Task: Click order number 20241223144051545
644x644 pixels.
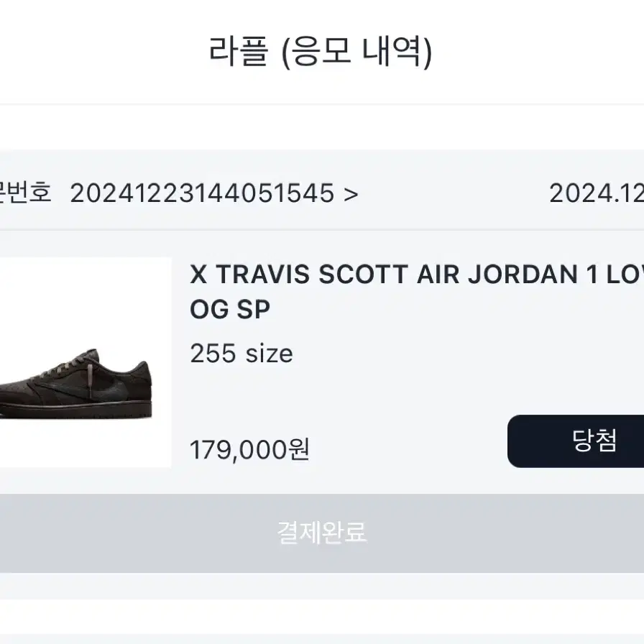Action: (x=202, y=193)
